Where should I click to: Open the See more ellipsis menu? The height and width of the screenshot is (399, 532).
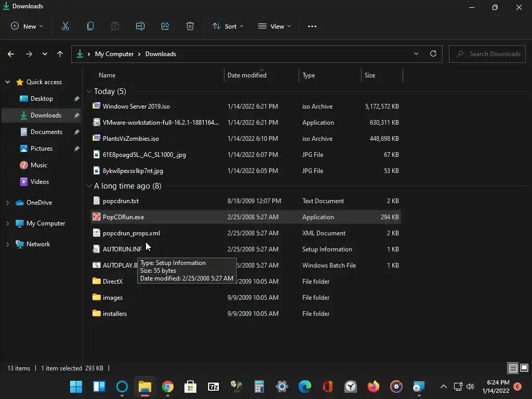click(312, 26)
